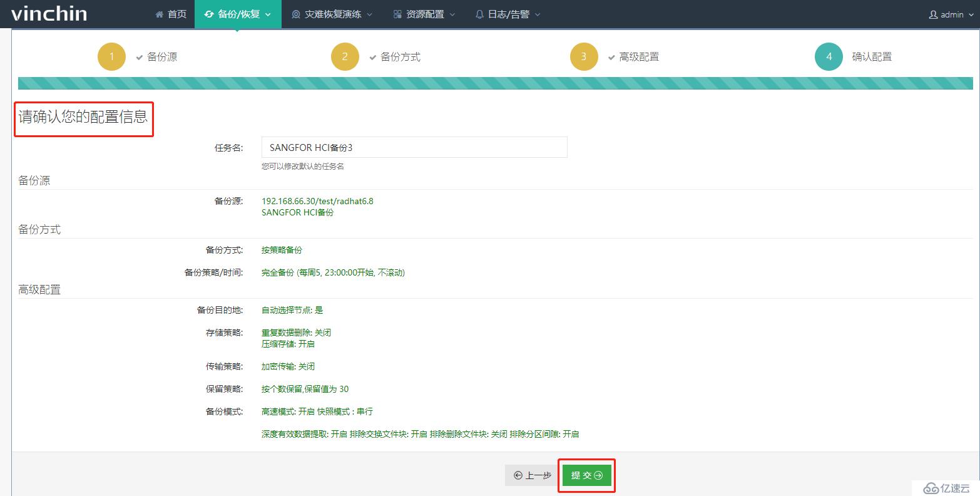Open the 首页 home menu item
This screenshot has height=496, width=980.
point(171,14)
